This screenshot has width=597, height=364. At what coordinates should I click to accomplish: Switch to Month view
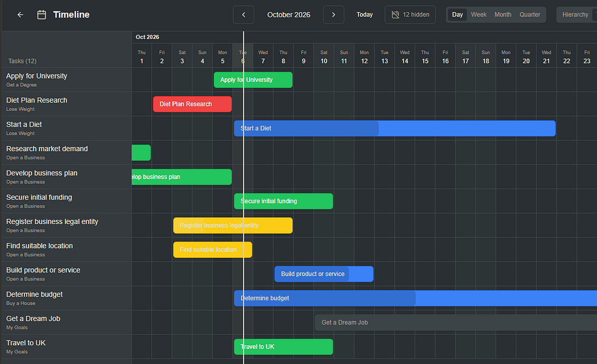tap(503, 15)
